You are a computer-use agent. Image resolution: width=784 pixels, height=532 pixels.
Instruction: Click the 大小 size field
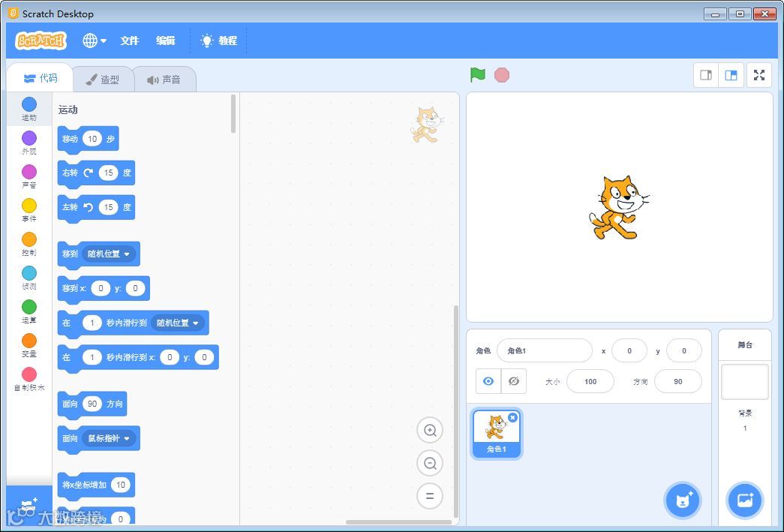pos(590,381)
